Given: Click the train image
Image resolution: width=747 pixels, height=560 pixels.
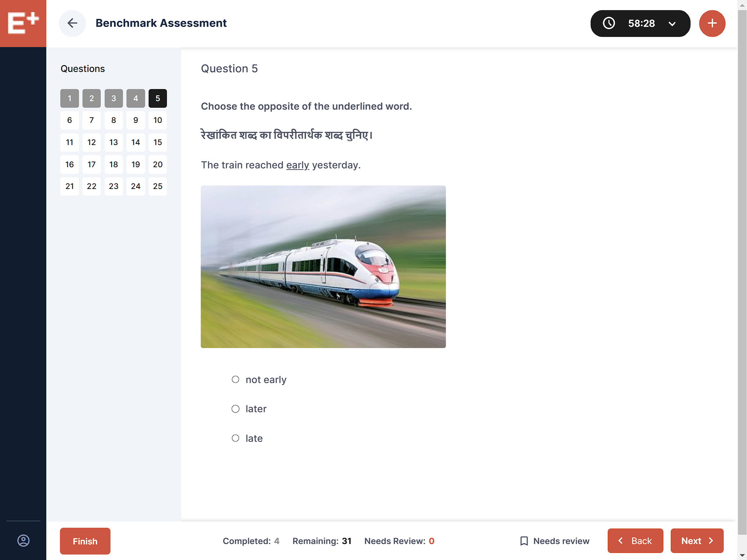Looking at the screenshot, I should [323, 266].
